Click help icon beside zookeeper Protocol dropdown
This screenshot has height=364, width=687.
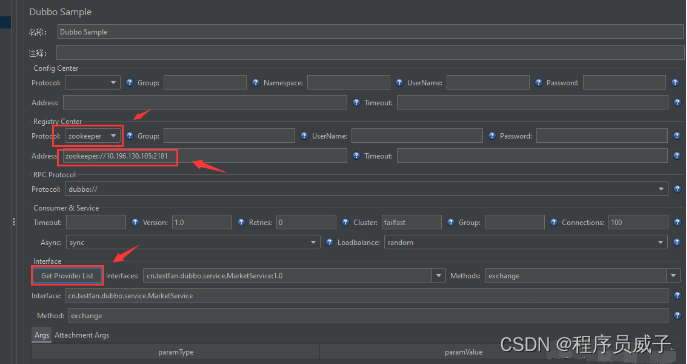tap(129, 136)
